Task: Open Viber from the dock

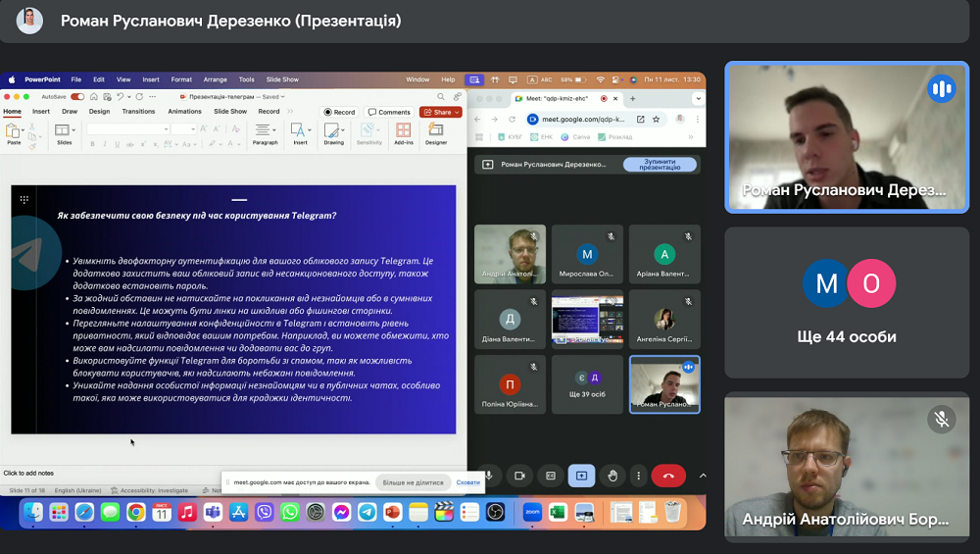Action: (265, 513)
